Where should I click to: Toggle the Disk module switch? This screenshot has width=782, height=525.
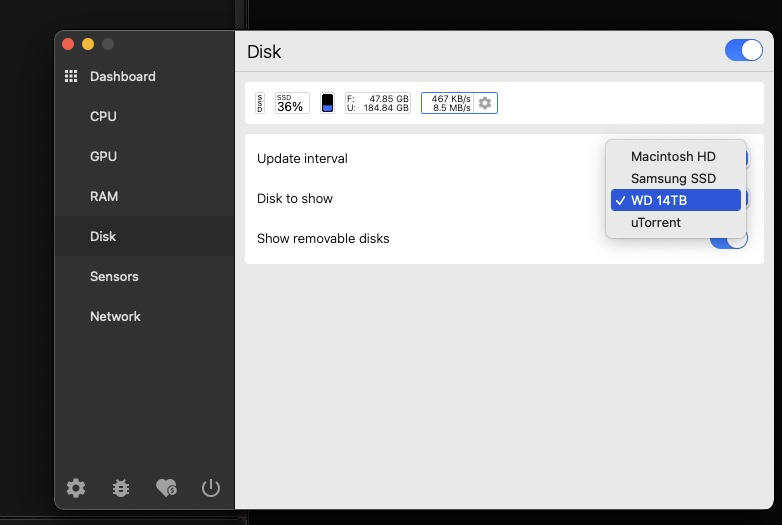(744, 50)
